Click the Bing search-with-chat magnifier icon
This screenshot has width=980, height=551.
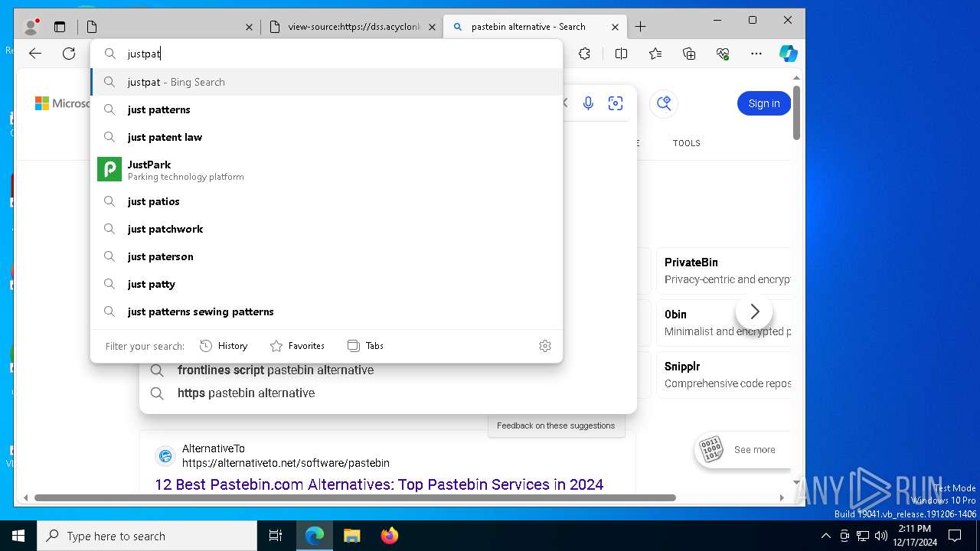coord(664,103)
